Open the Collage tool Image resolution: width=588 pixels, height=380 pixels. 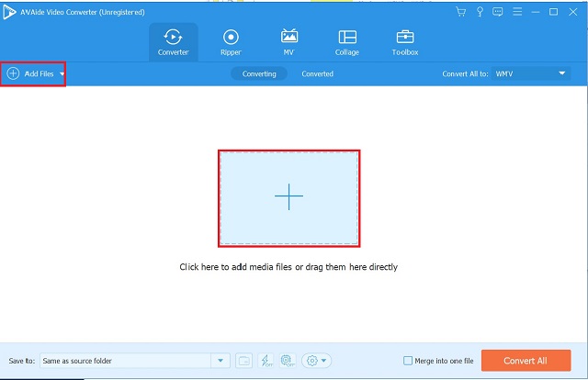tap(347, 41)
